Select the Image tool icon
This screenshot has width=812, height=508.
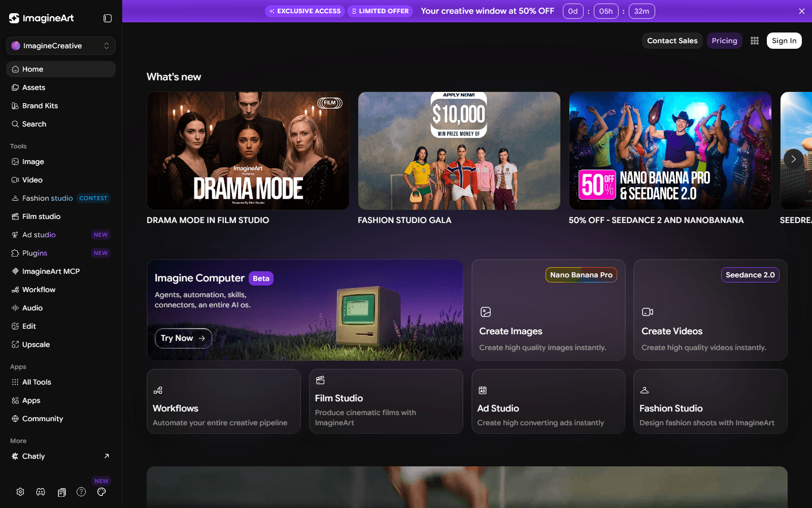tap(15, 162)
